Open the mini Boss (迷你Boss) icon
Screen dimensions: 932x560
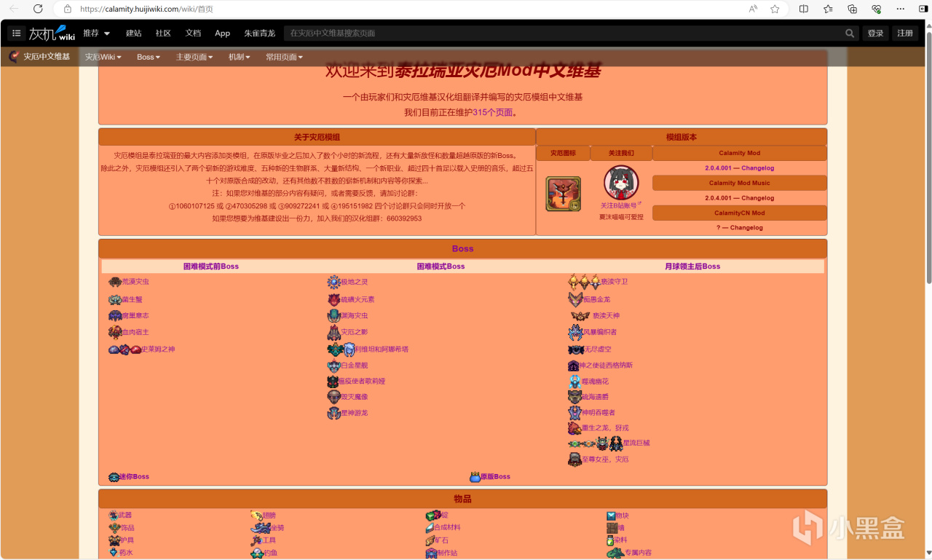coord(114,477)
